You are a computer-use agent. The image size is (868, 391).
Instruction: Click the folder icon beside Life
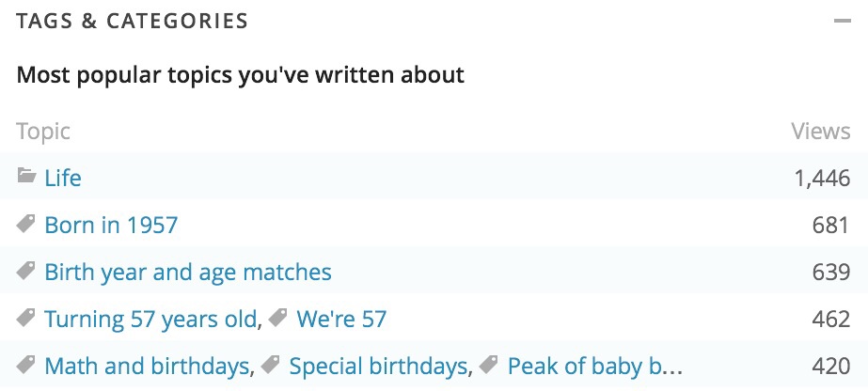pyautogui.click(x=26, y=177)
